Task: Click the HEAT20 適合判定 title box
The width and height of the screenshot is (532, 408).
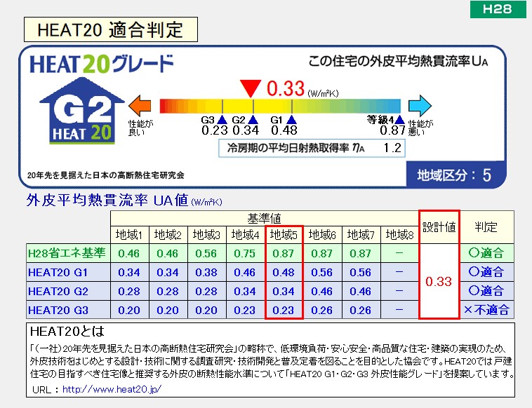Action: 110,29
